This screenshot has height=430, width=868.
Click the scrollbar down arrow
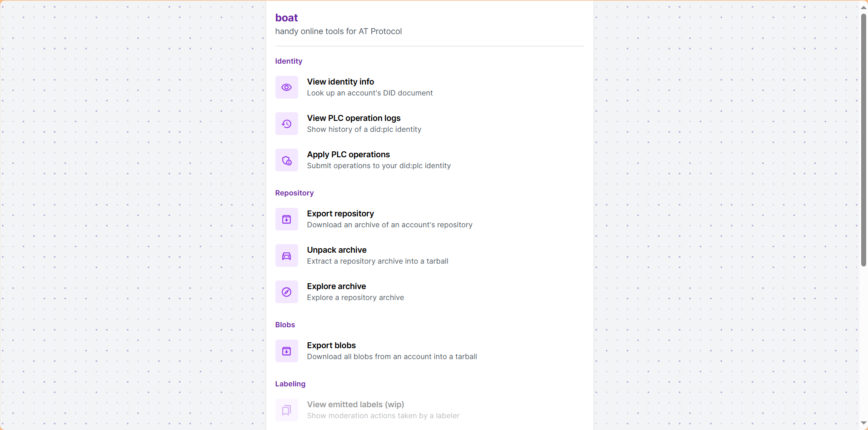click(863, 423)
